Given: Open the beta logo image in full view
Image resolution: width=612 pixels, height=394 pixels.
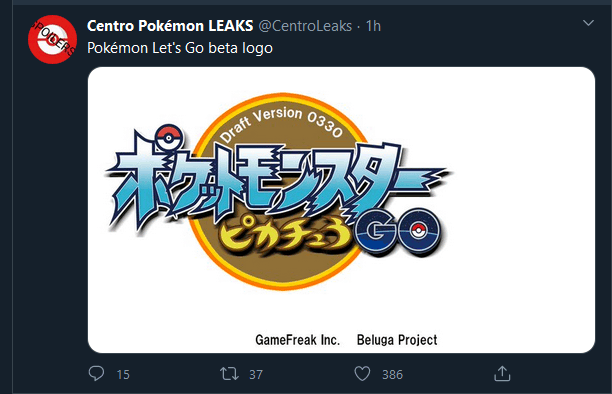Looking at the screenshot, I should (341, 210).
